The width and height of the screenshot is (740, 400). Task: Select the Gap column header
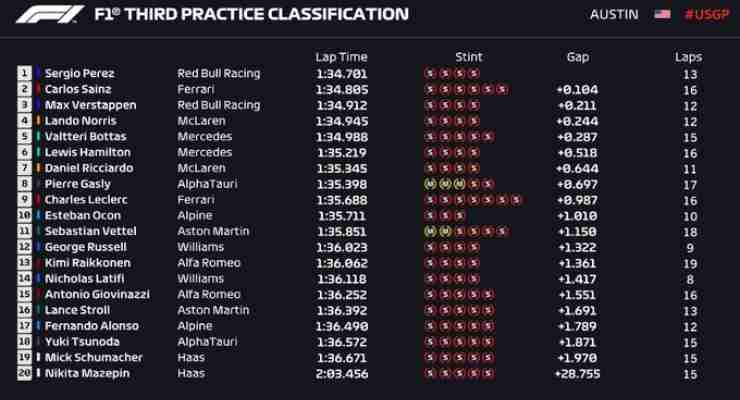[x=578, y=57]
